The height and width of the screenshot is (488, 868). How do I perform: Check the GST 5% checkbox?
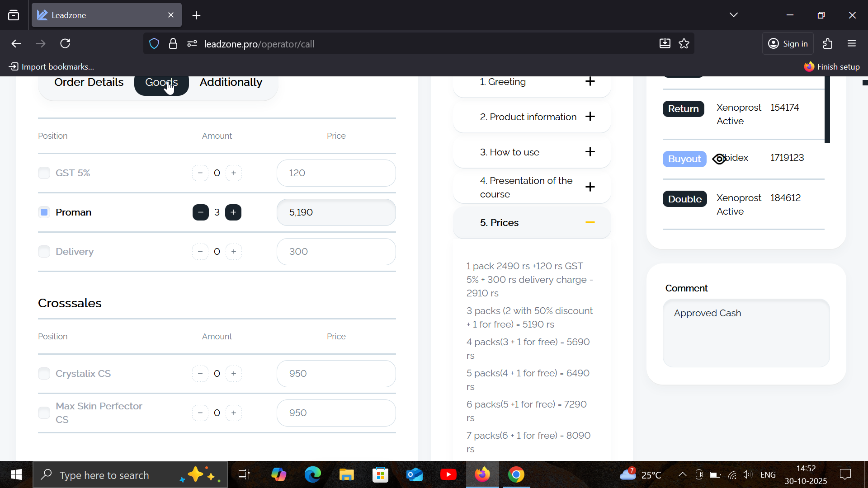(x=44, y=173)
